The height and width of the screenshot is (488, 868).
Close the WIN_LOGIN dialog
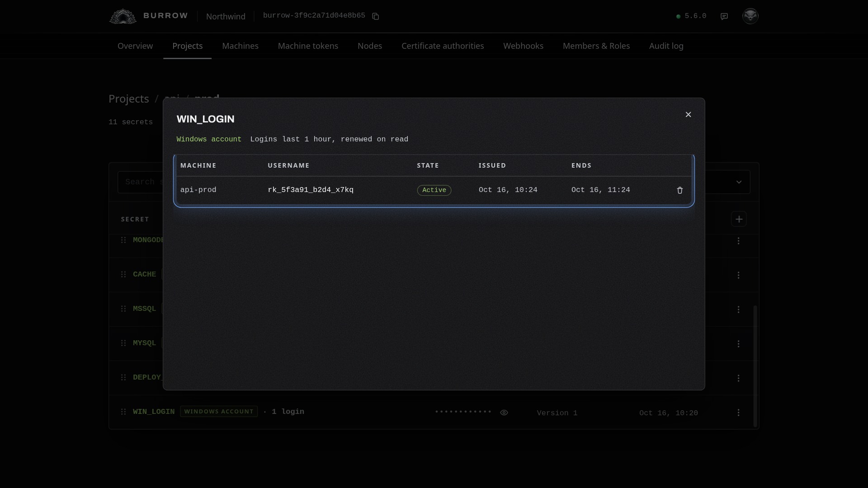tap(688, 115)
